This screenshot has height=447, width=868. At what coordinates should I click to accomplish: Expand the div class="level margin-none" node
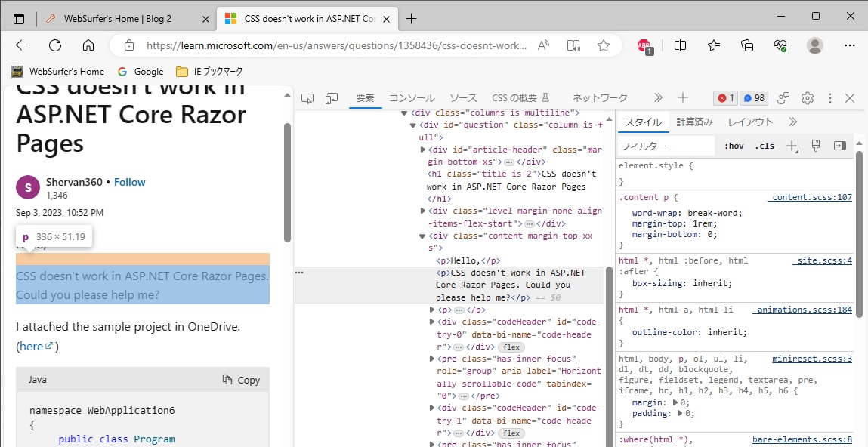[x=423, y=211]
